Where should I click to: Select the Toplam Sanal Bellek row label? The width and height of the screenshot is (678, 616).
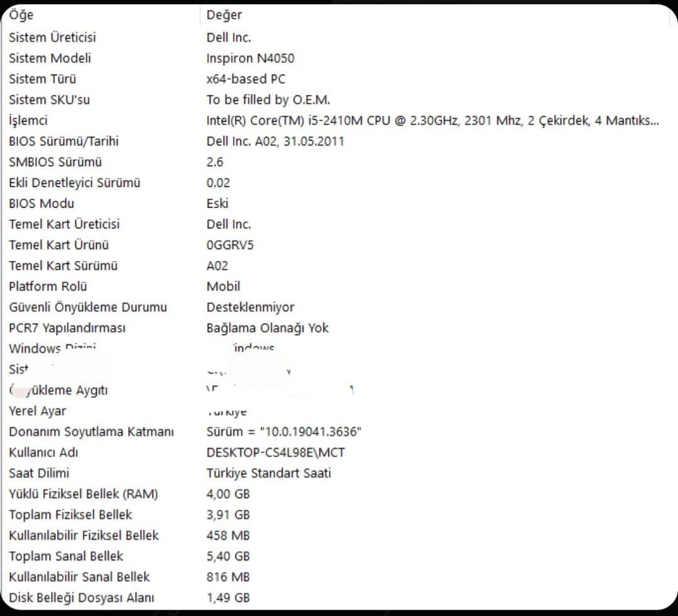[x=66, y=556]
